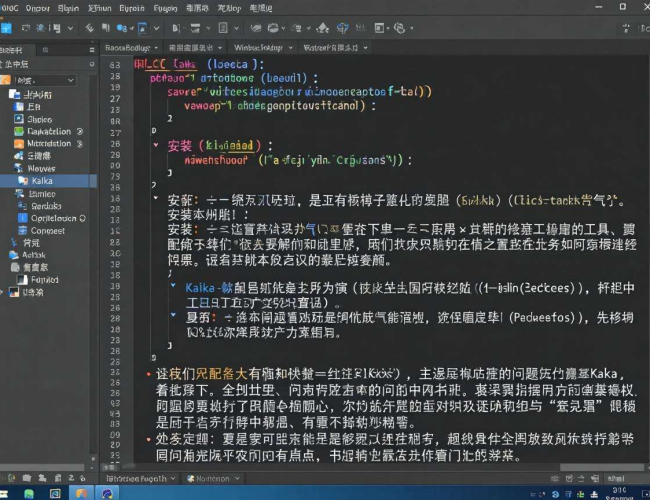Open the bottom Nouitonon panel dropdown
The height and width of the screenshot is (500, 650).
237,478
